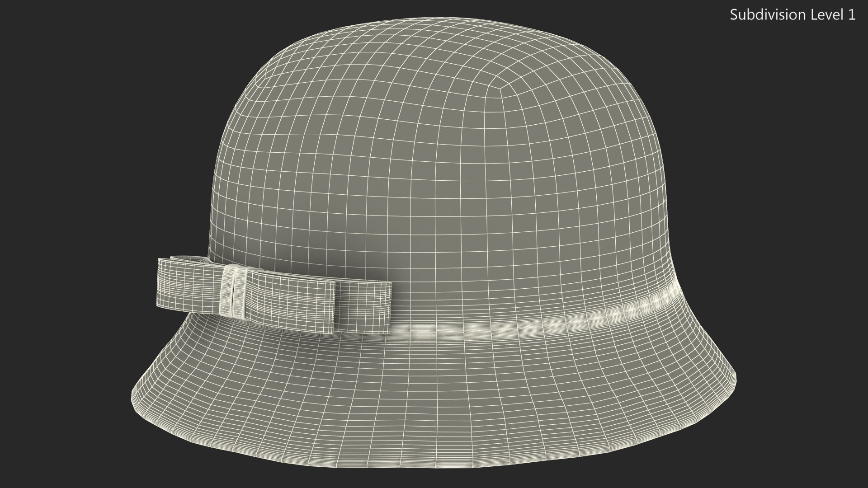This screenshot has height=488, width=868.
Task: Click the 'Subdivision Level 1' label
Action: click(x=793, y=15)
